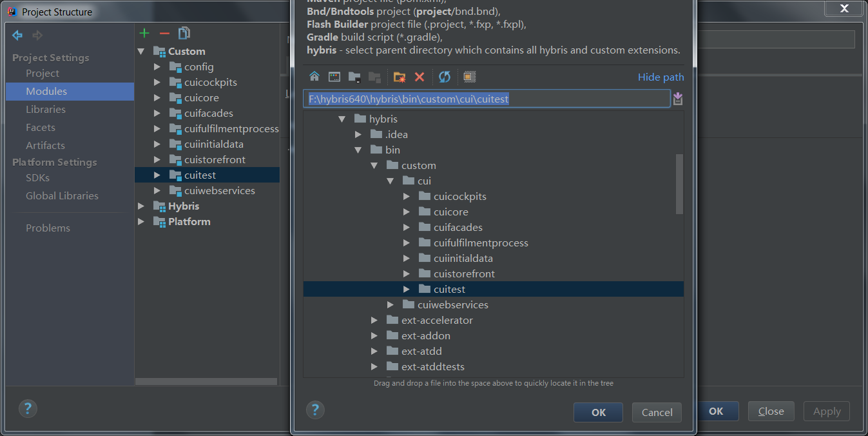Click the path input field
This screenshot has height=436, width=868.
point(487,99)
